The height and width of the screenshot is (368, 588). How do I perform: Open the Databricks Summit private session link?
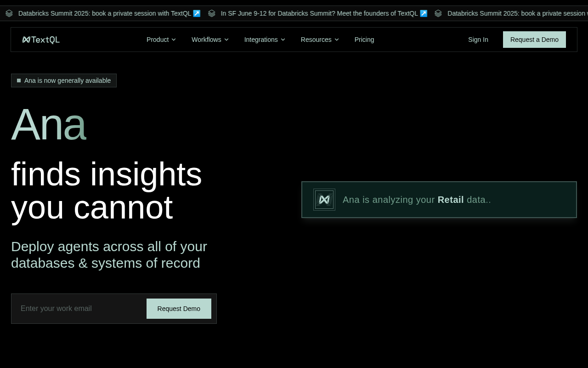click(108, 13)
